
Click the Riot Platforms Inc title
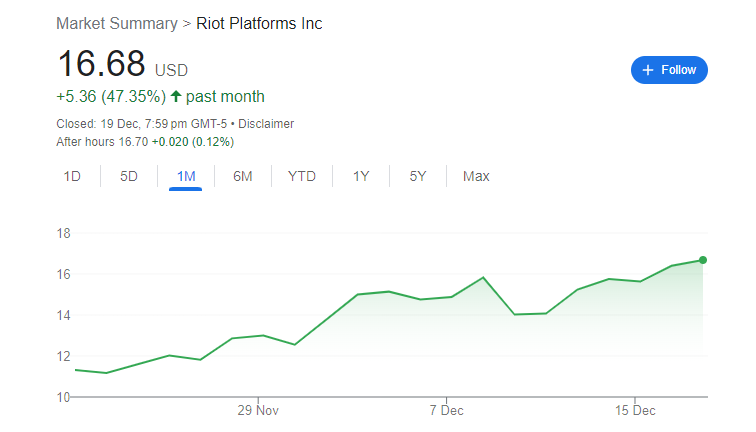tap(259, 23)
